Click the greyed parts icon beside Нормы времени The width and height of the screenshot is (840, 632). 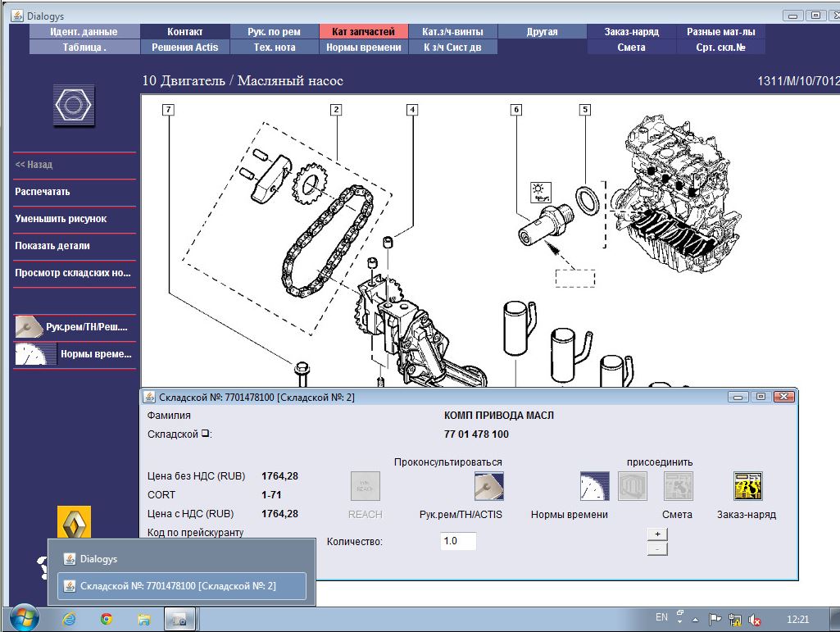(x=633, y=486)
